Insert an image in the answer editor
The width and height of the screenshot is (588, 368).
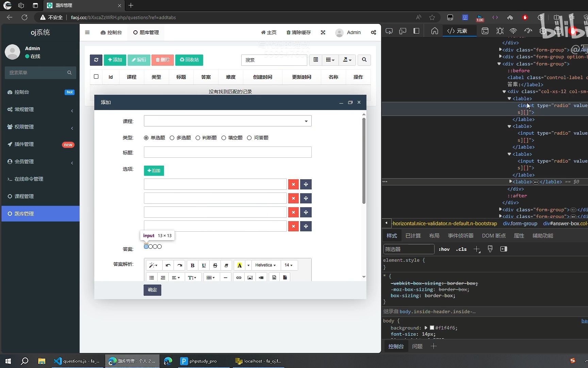tap(250, 277)
